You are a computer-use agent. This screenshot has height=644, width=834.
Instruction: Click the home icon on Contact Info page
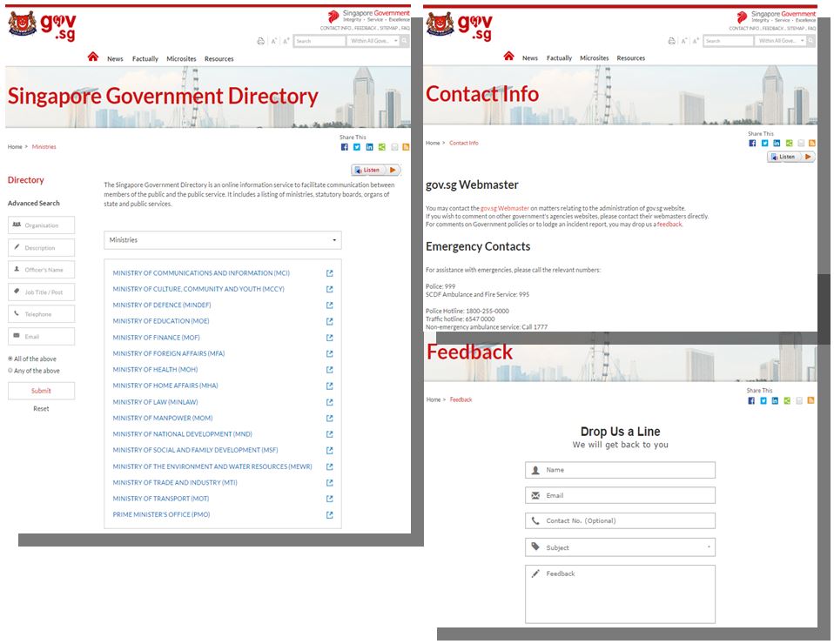tap(508, 56)
